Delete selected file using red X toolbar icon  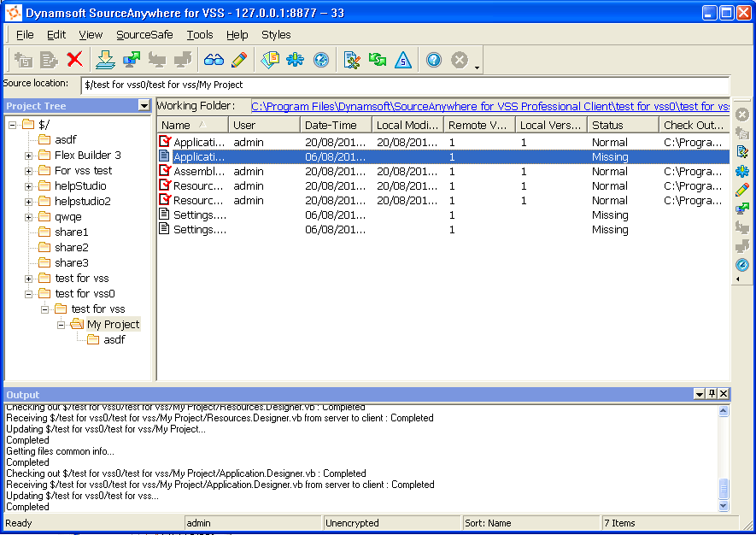click(x=74, y=60)
